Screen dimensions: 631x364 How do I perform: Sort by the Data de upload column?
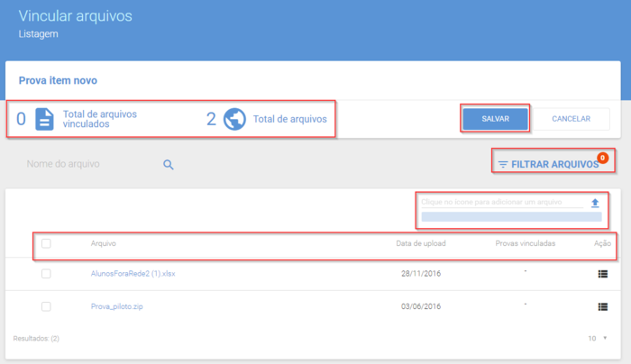[x=421, y=243]
